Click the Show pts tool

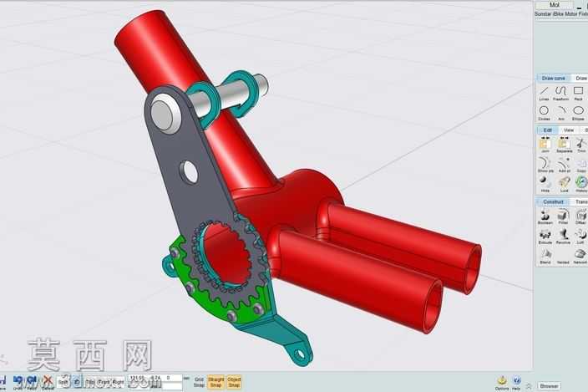(545, 165)
